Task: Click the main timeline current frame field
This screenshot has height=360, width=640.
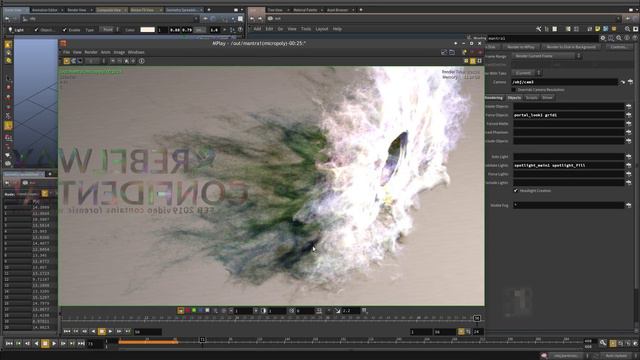Action: [95, 344]
